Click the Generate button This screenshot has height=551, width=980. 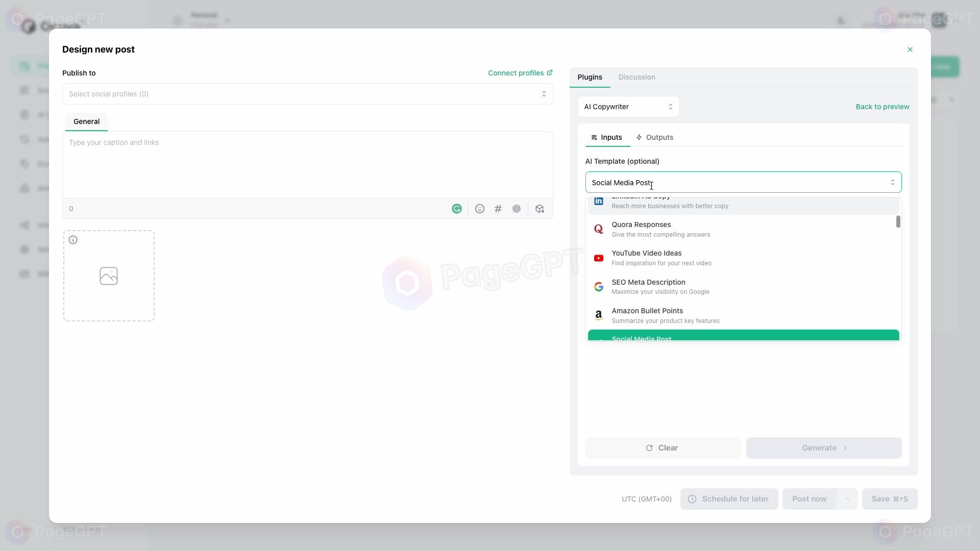(x=824, y=448)
